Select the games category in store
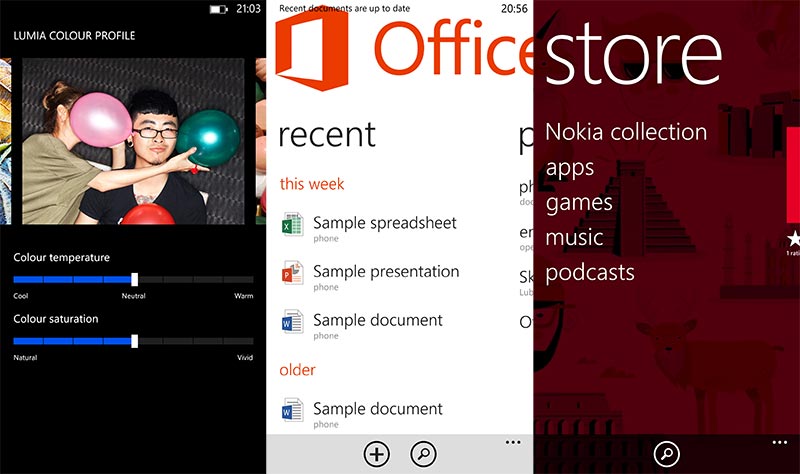This screenshot has height=474, width=800. tap(579, 202)
